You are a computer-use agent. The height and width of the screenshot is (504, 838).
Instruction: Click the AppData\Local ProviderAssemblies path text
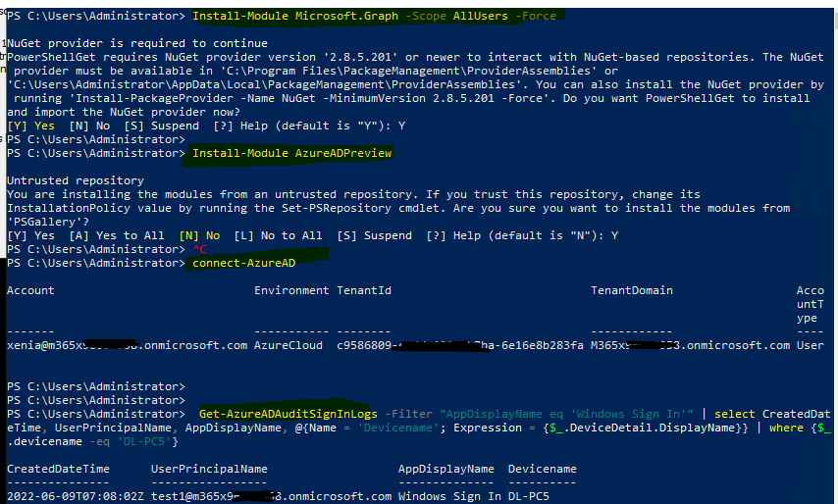265,84
